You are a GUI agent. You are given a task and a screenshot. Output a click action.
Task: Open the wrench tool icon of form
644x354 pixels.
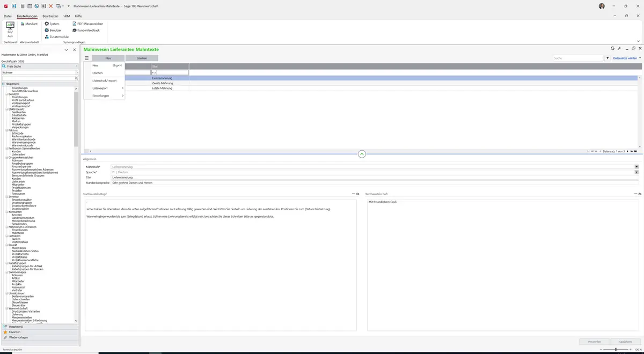[x=619, y=48]
